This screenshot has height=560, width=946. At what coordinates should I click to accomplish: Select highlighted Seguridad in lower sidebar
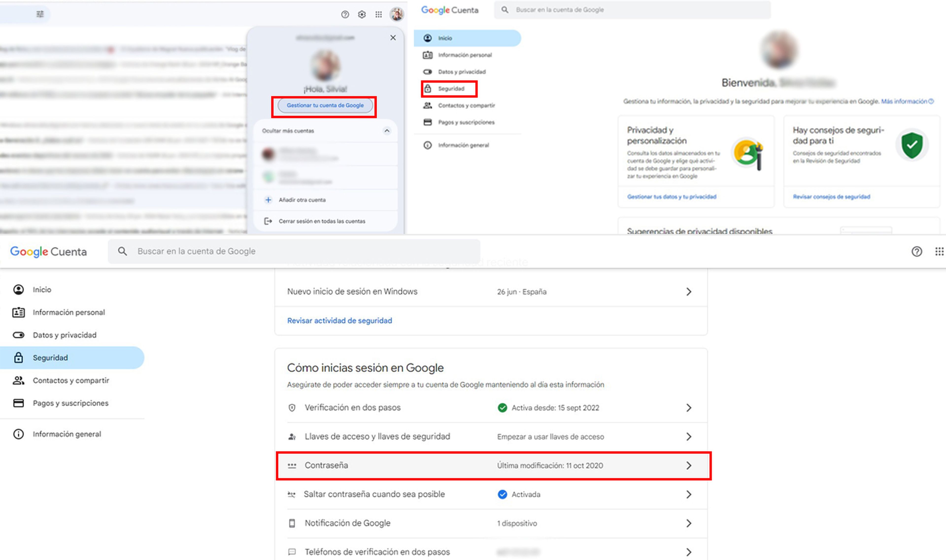pyautogui.click(x=72, y=358)
